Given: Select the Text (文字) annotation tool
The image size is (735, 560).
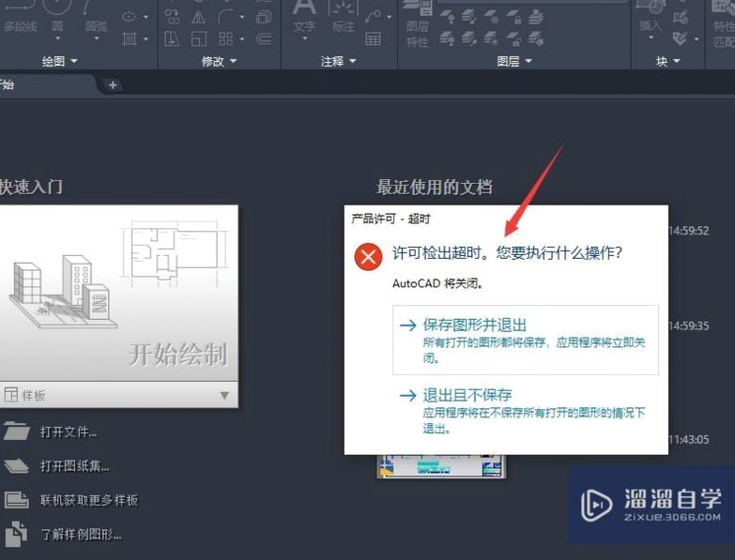Looking at the screenshot, I should [x=304, y=16].
